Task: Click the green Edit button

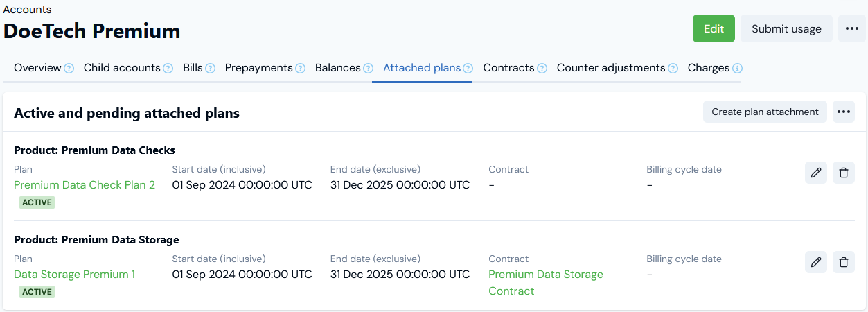Action: (714, 28)
